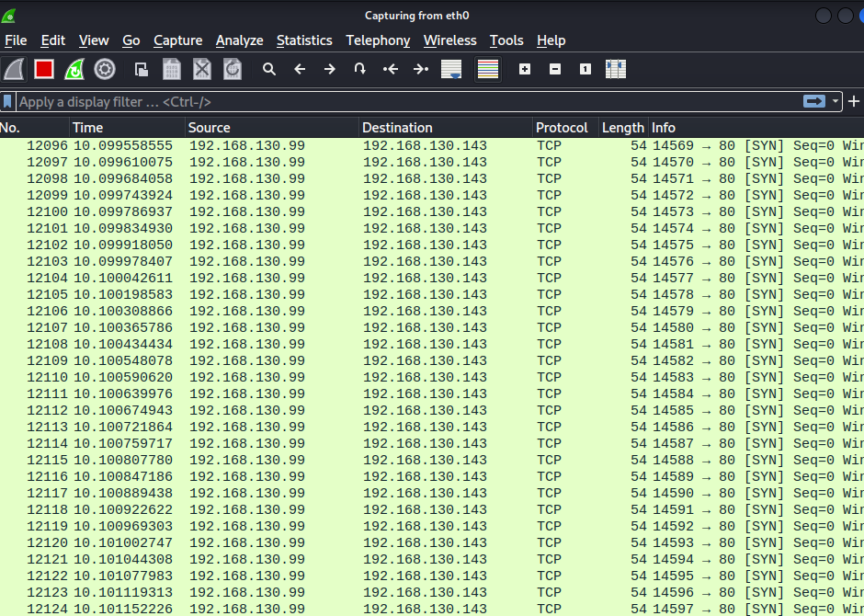Open the Help menu
864x616 pixels.
click(551, 40)
